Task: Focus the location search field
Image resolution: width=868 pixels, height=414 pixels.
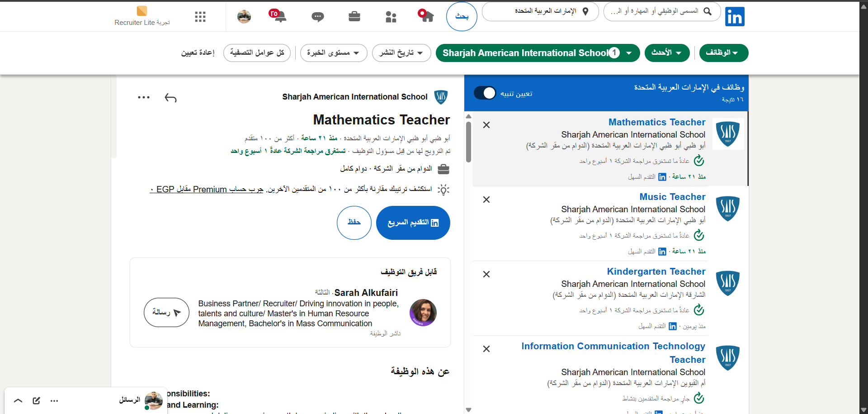Action: point(540,11)
